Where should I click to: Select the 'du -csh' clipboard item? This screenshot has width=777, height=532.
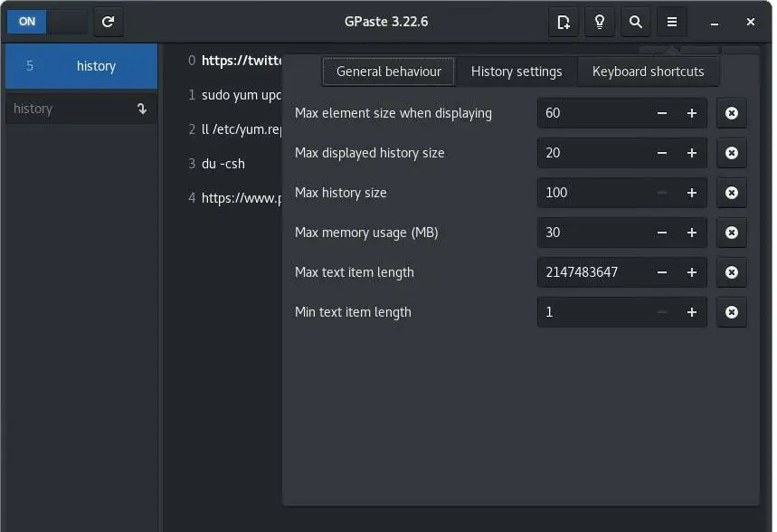pyautogui.click(x=223, y=164)
